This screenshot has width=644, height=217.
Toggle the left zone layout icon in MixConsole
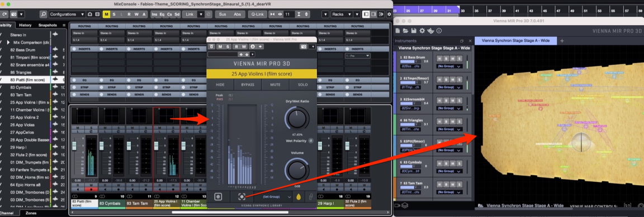pos(366,15)
